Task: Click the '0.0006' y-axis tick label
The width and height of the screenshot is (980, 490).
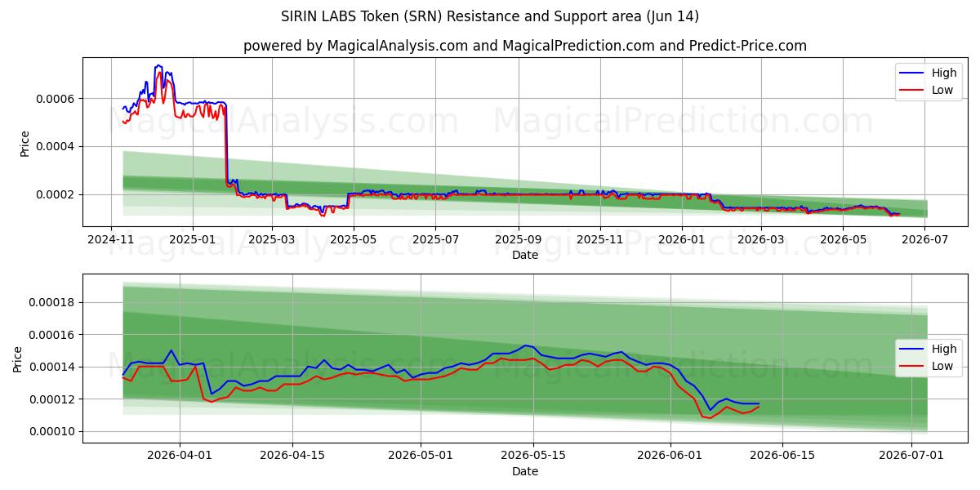Action: (56, 99)
